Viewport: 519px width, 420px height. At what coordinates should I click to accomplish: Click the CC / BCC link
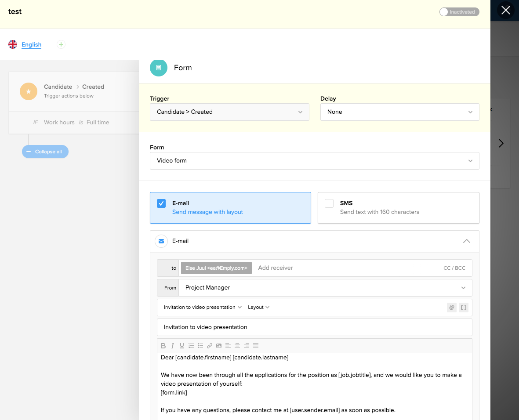pos(454,268)
